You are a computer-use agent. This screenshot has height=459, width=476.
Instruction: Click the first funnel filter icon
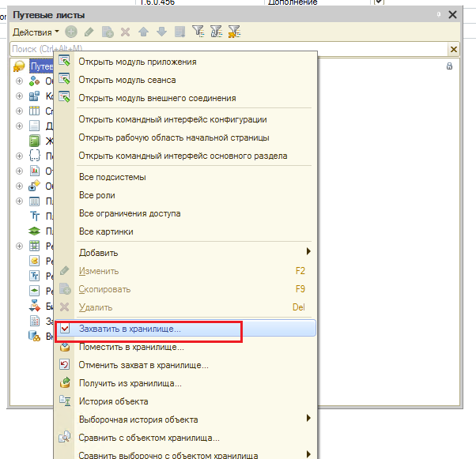point(198,32)
